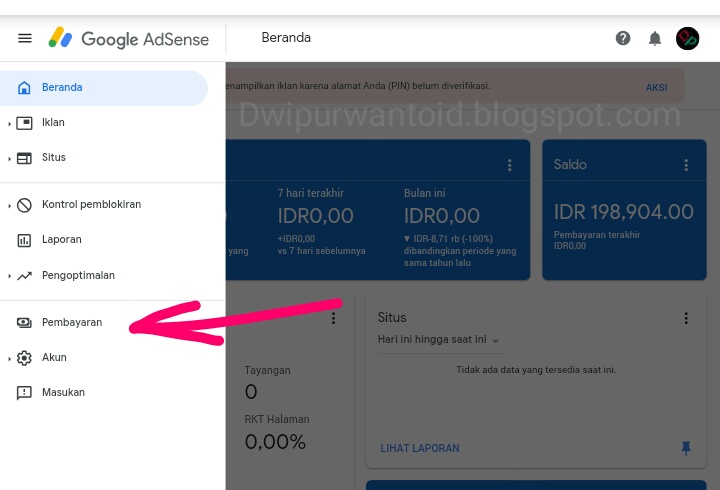The height and width of the screenshot is (490, 720).
Task: Click the Beranda home icon in sidebar
Action: pyautogui.click(x=24, y=88)
